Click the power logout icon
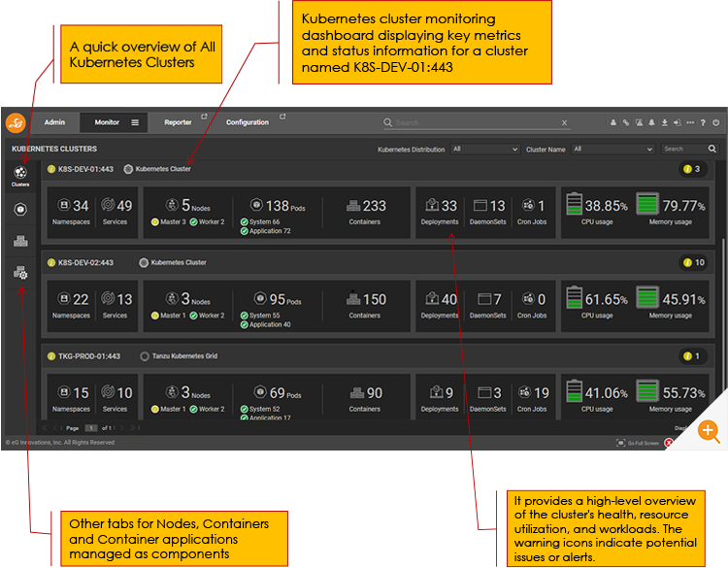The image size is (728, 568). coord(716,122)
